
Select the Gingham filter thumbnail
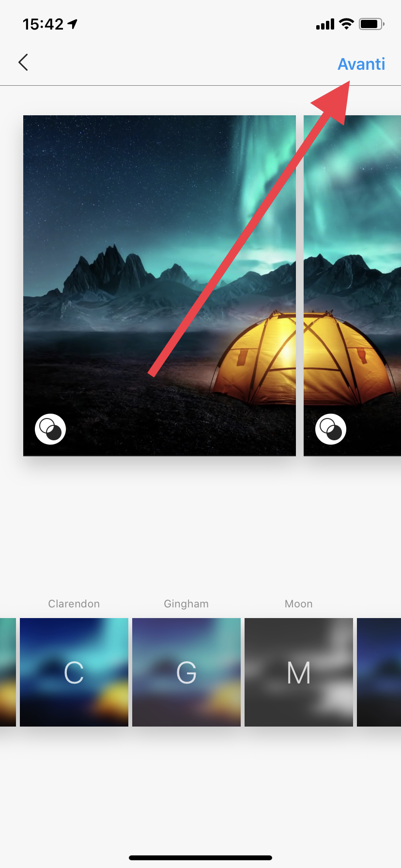[186, 672]
